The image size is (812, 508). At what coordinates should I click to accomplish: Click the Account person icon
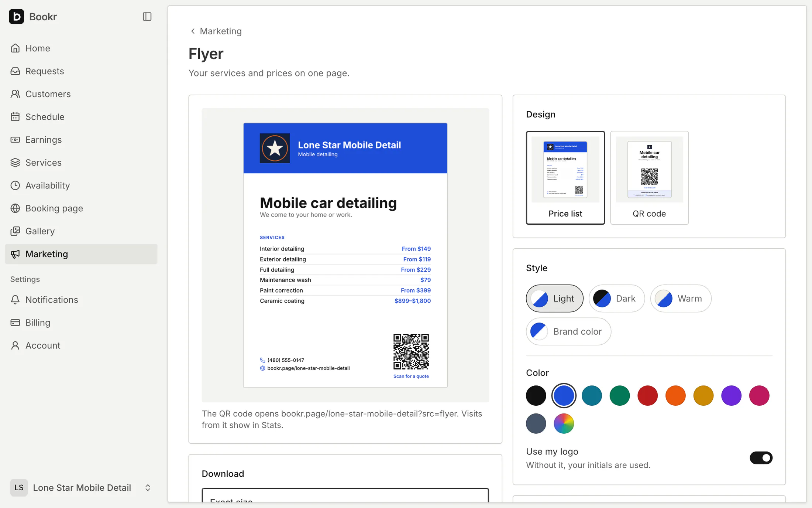pyautogui.click(x=15, y=345)
